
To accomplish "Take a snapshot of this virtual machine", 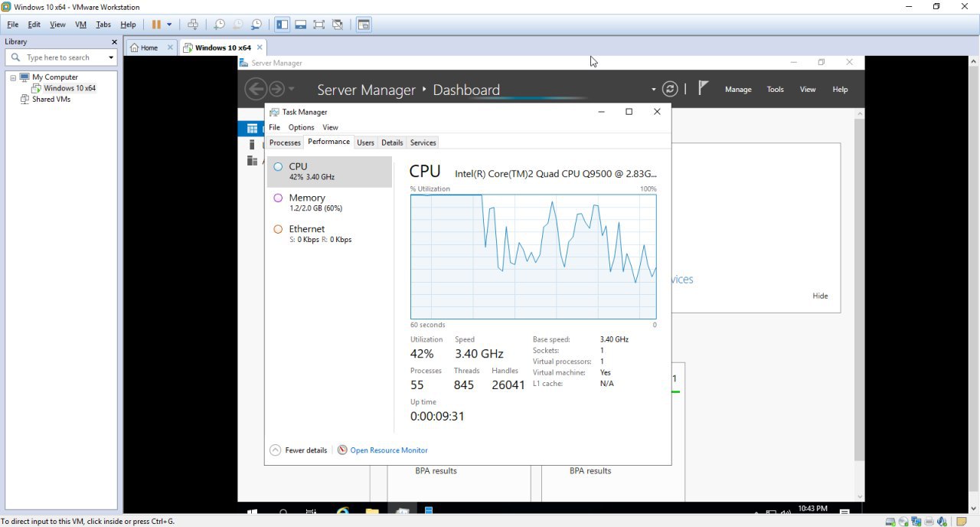I will pos(219,25).
